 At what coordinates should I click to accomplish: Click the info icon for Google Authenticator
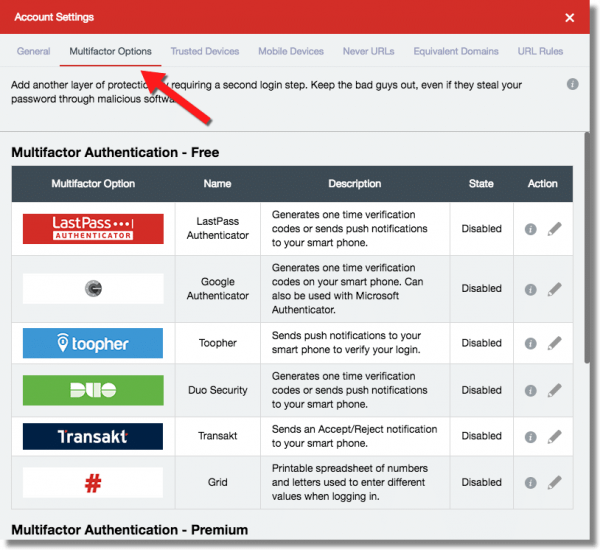530,289
